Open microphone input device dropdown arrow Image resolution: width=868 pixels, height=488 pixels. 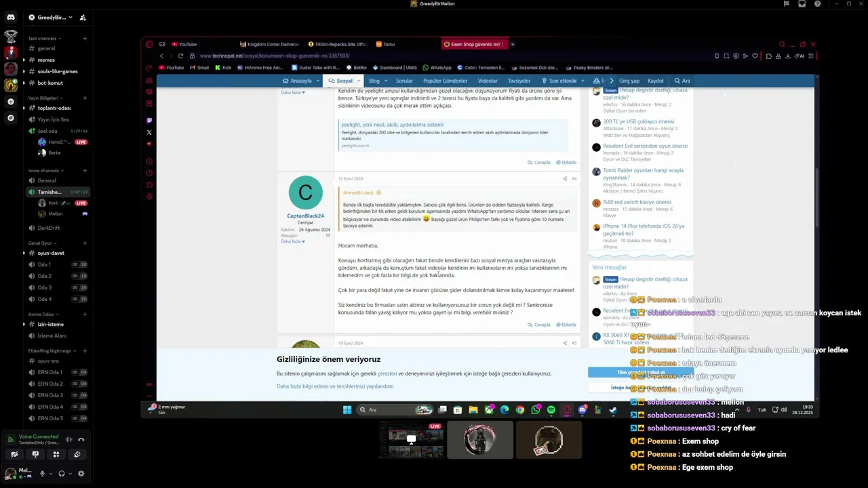point(50,474)
